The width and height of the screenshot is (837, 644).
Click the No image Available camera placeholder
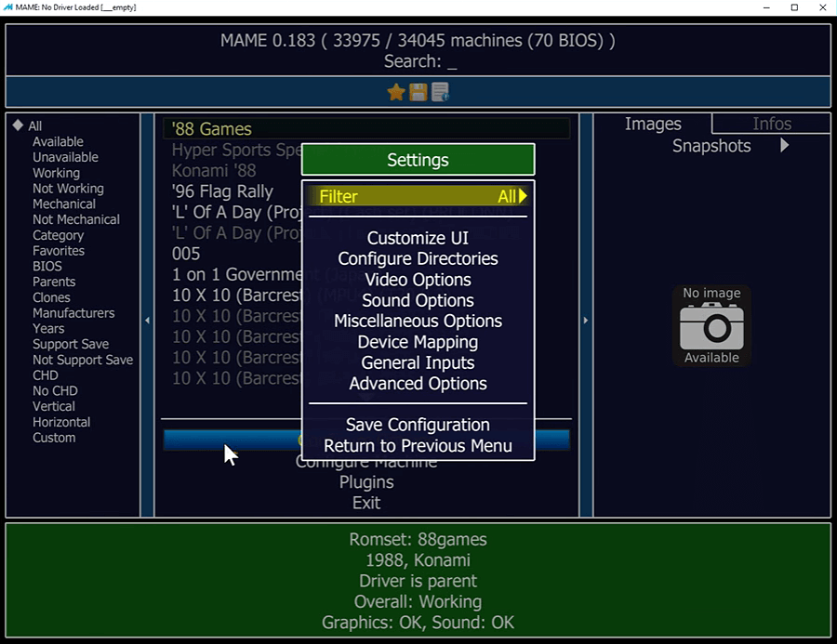coord(711,325)
